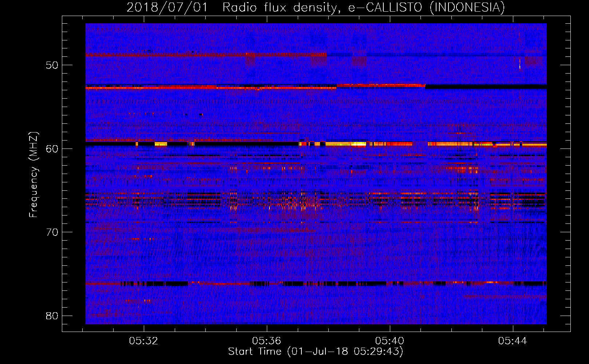Click the '05:32' time tick label
The height and width of the screenshot is (364, 589).
point(144,341)
